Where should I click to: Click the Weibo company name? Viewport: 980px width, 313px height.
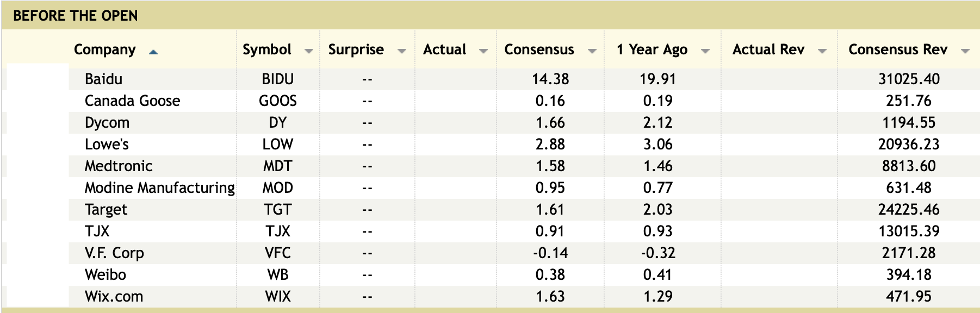coord(106,275)
